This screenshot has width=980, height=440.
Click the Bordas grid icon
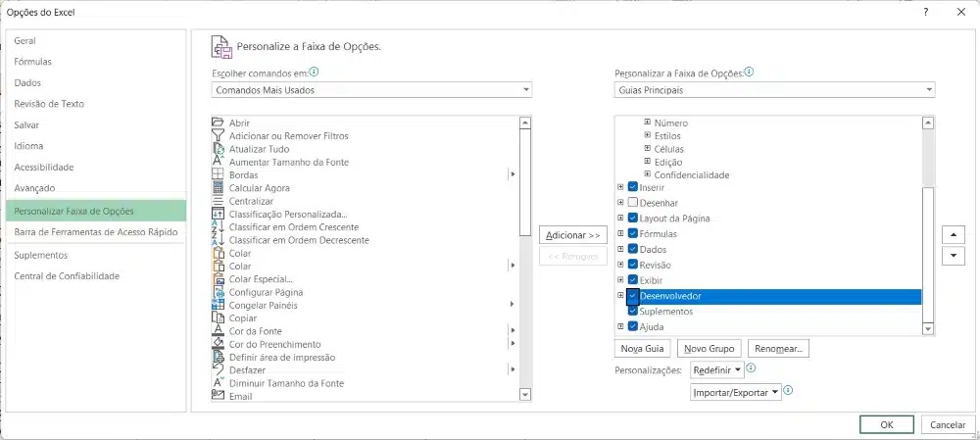pyautogui.click(x=219, y=175)
